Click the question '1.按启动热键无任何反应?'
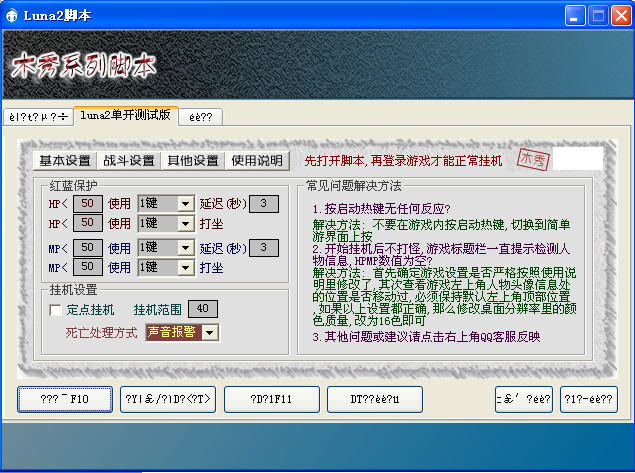Viewport: 635px width, 473px height. point(381,209)
